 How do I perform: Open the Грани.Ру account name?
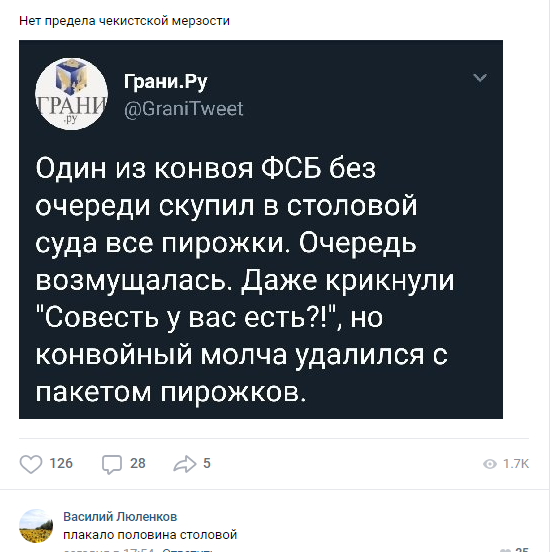(165, 82)
